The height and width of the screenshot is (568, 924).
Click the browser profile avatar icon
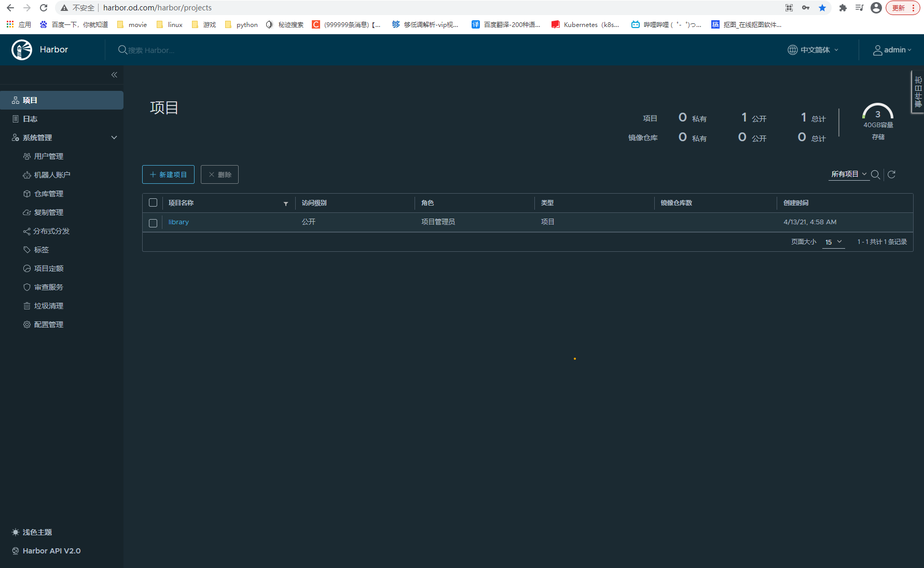876,8
